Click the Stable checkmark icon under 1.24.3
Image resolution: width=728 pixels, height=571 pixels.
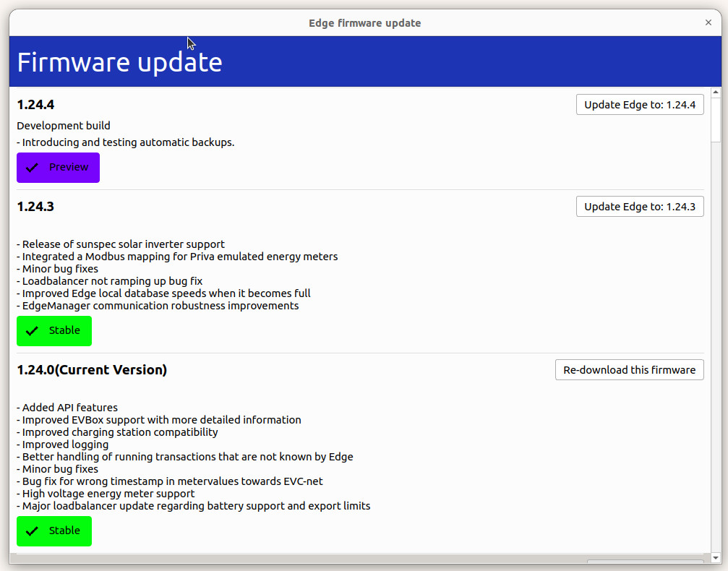pyautogui.click(x=31, y=330)
